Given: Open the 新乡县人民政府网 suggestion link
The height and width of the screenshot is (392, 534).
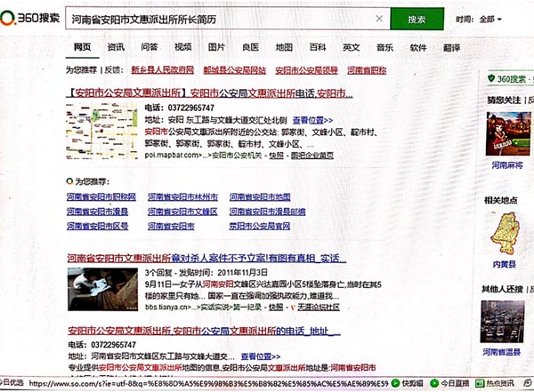Looking at the screenshot, I should (x=162, y=69).
